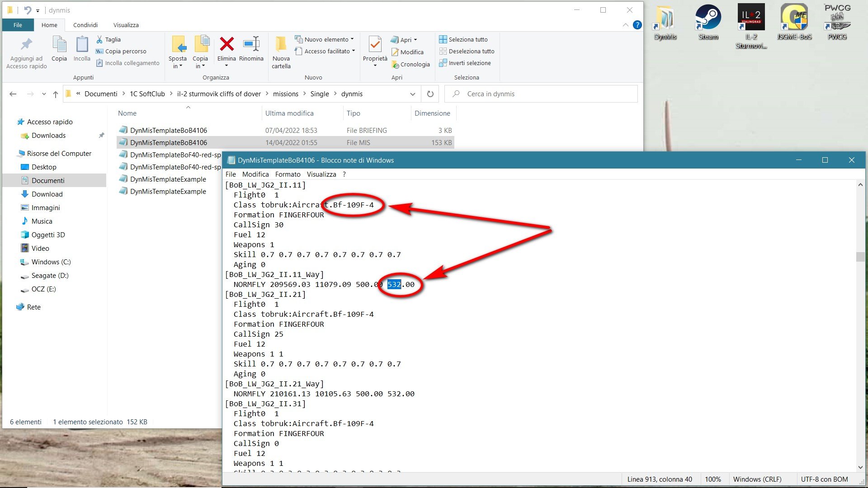Collapse the Explorer ribbon chevron

click(625, 25)
